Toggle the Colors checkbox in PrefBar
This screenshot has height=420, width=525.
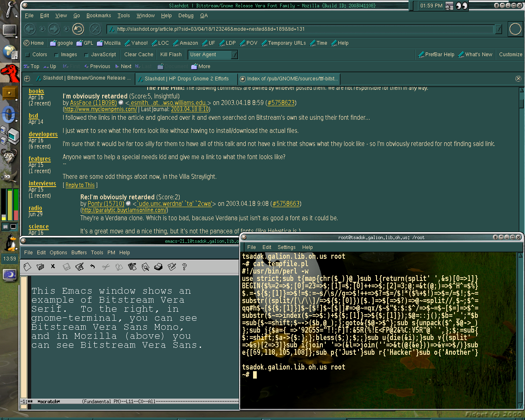[27, 55]
